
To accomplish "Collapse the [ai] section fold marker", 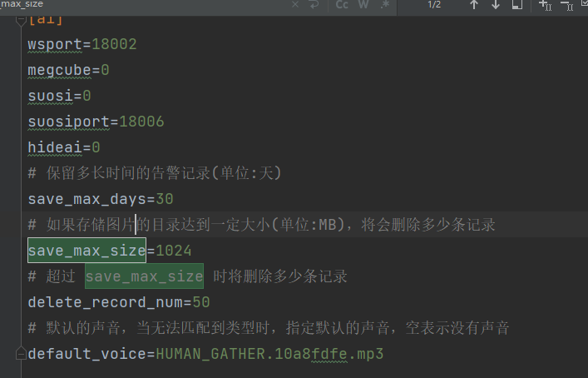I will tap(21, 21).
